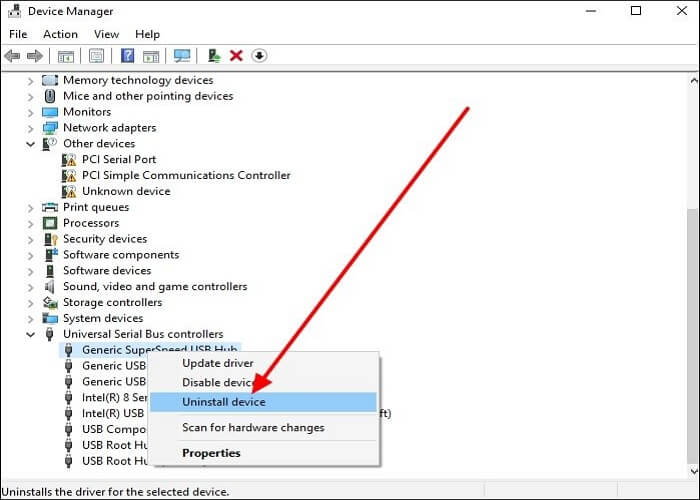Open the File menu
Screen dimensions: 700x500
(18, 34)
